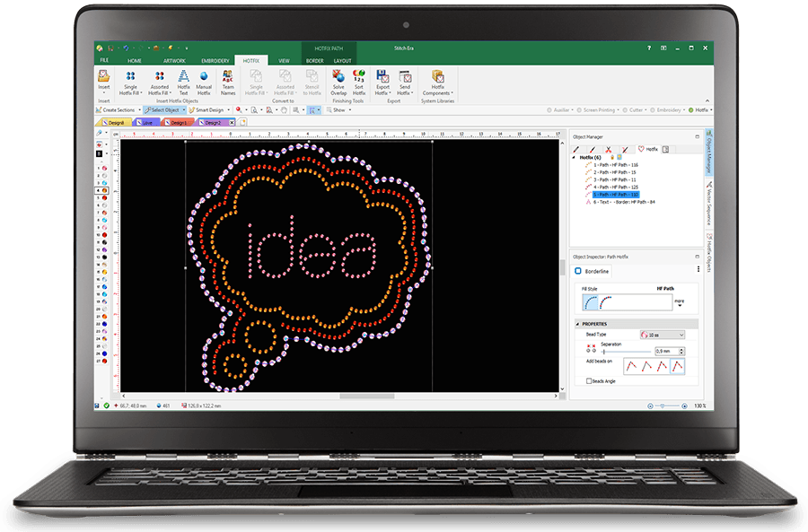Viewport: 808px width, 532px height.
Task: Click the Hotfix Text tool
Action: 182,82
